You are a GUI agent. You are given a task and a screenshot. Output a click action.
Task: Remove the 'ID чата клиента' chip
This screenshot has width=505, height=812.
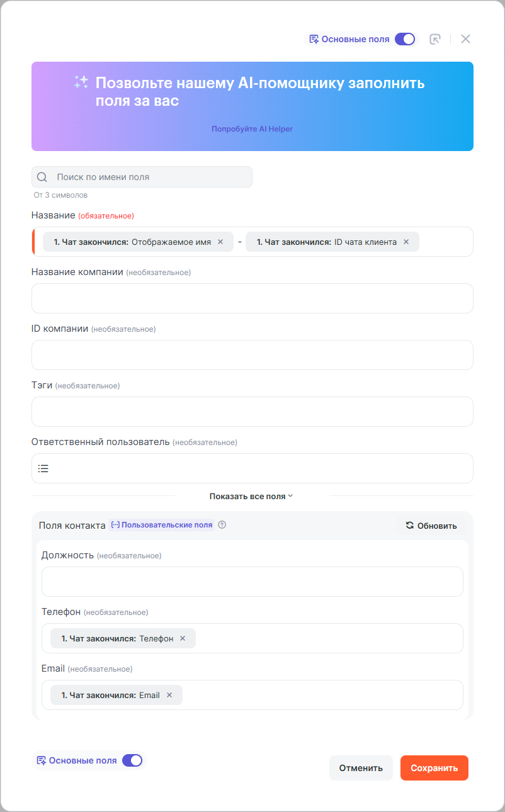[406, 242]
